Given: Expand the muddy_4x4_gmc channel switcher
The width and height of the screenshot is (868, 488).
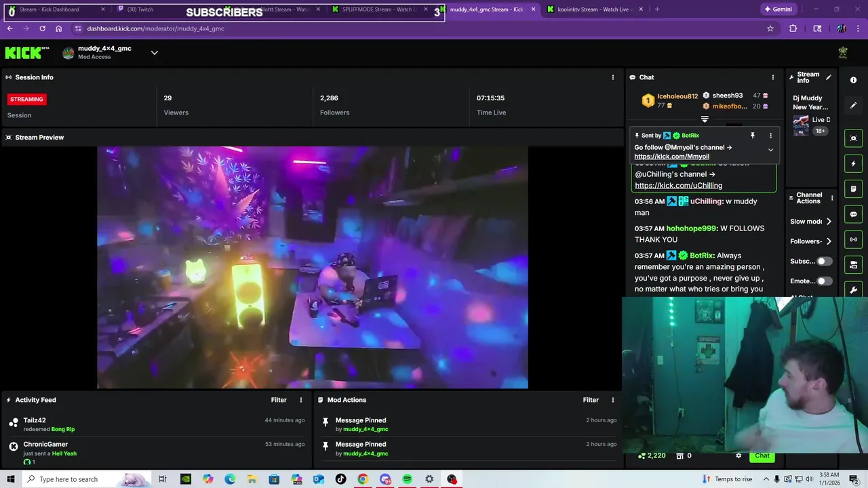Looking at the screenshot, I should pyautogui.click(x=155, y=53).
